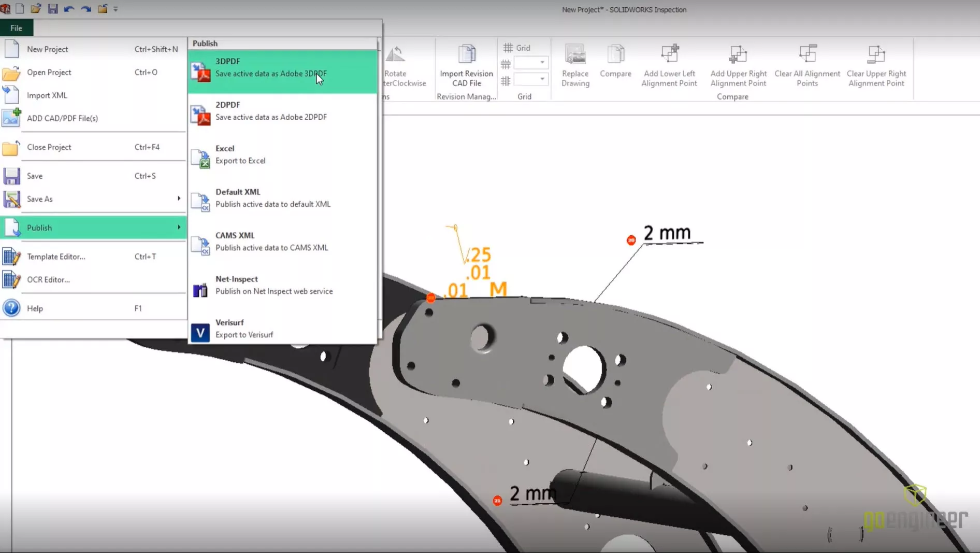Click the New Project page icon
The height and width of the screenshot is (553, 980).
pos(11,49)
